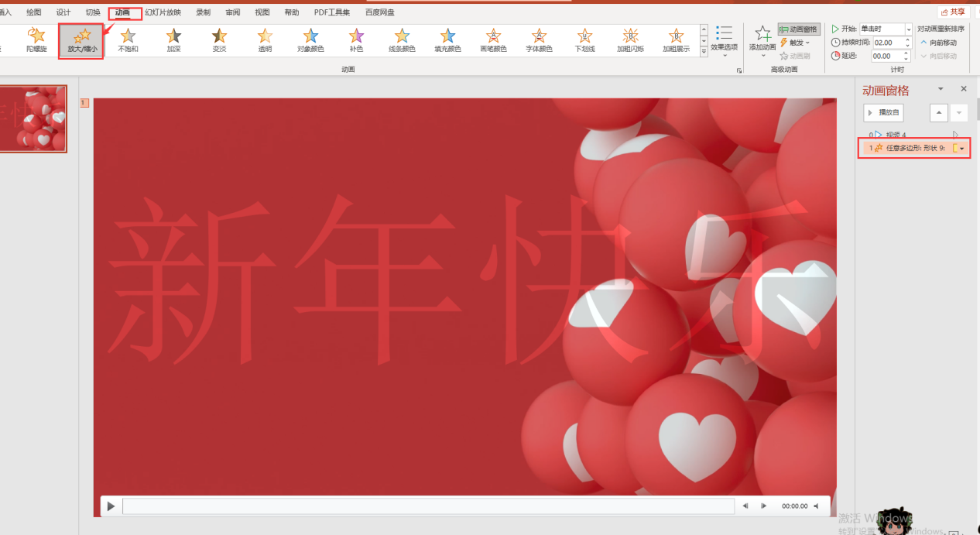
Task: Open 动画窗格 pane options dropdown
Action: click(x=941, y=89)
